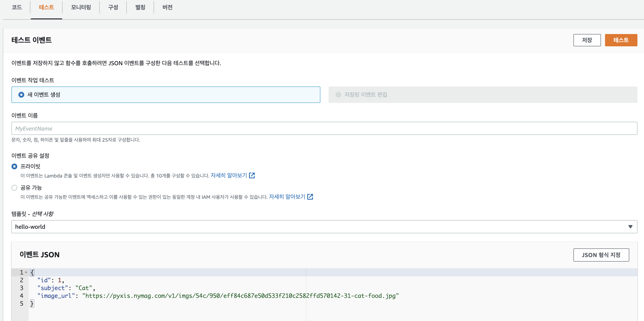Screen dimensions: 644x321
Task: Open 자세히 알아보기 link under 프라이빗
Action: (x=229, y=175)
